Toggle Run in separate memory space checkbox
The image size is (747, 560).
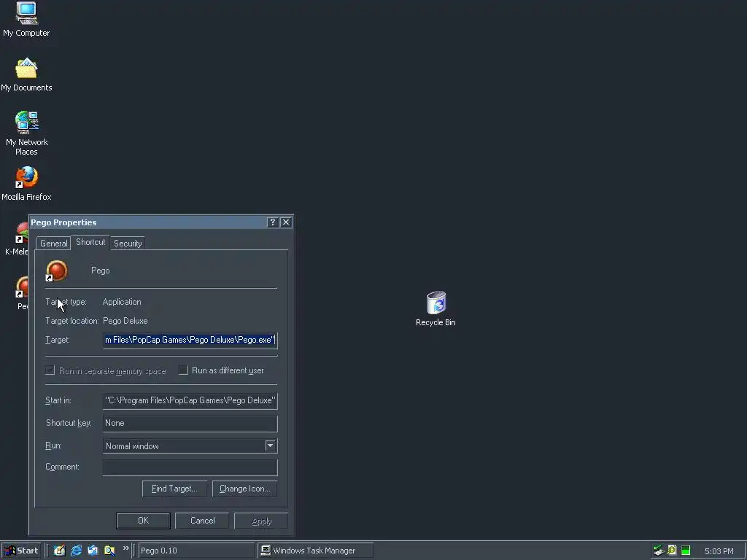(x=50, y=370)
